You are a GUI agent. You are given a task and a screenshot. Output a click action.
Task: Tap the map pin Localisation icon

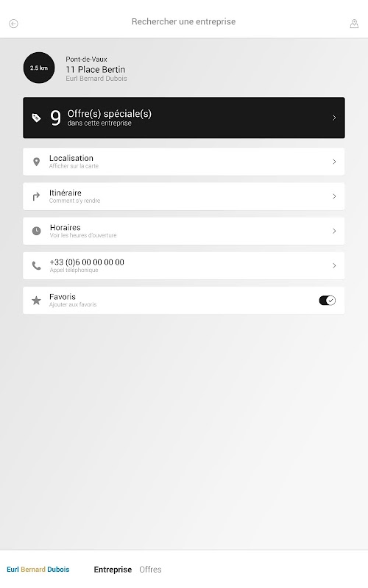pyautogui.click(x=36, y=162)
